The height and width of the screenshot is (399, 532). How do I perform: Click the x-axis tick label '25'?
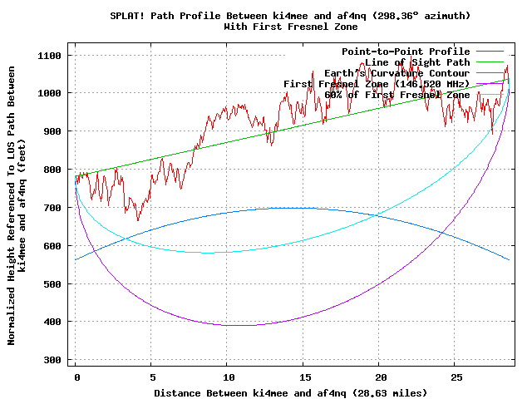(x=456, y=377)
